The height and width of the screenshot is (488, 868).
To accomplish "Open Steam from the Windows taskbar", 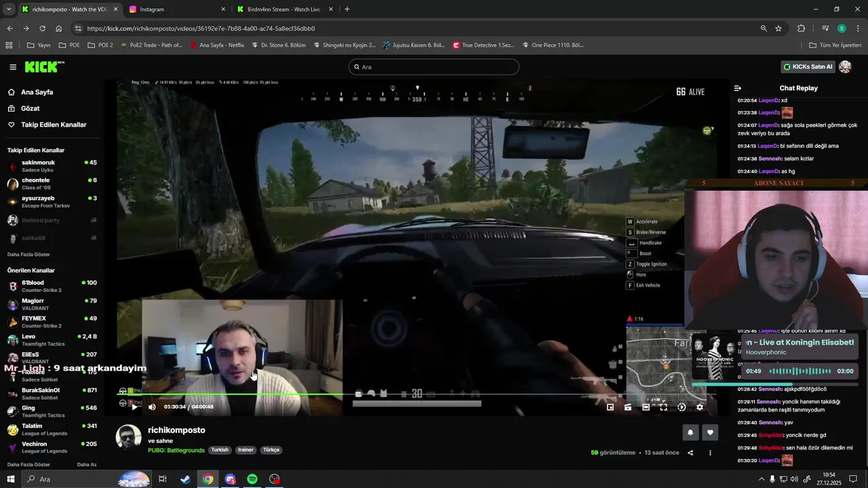I will (x=185, y=479).
